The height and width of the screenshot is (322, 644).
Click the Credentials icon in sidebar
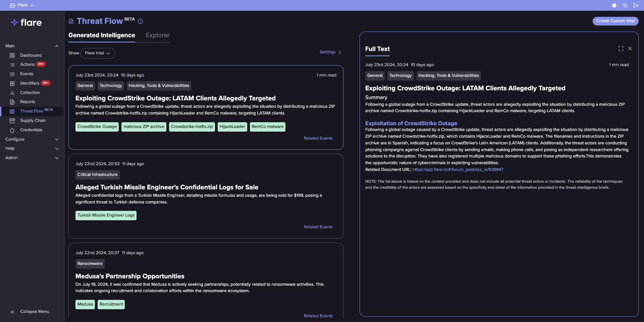click(12, 130)
